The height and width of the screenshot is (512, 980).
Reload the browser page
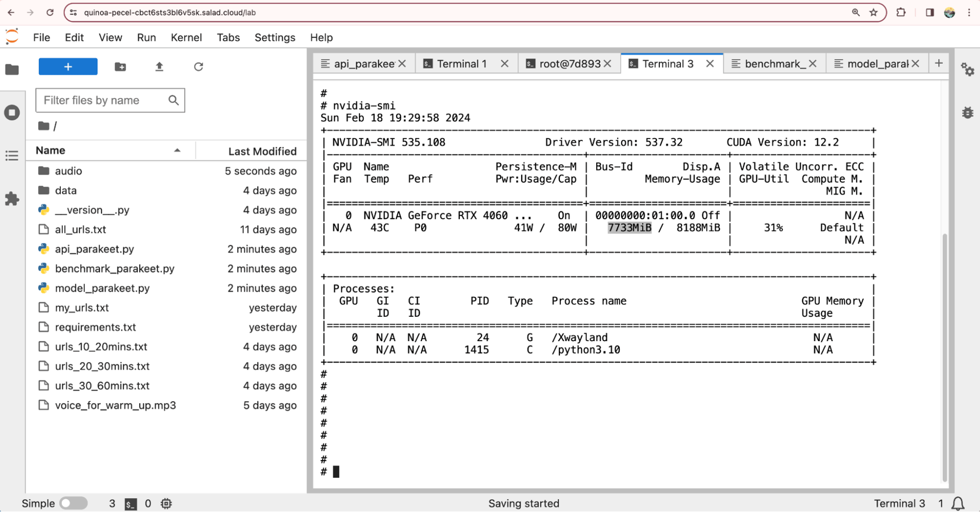50,12
